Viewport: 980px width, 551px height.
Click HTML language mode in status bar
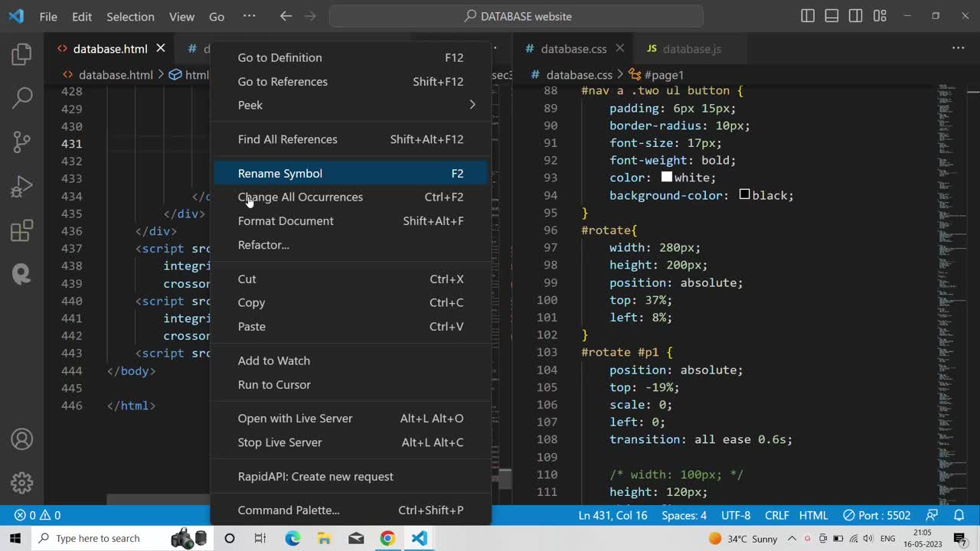pyautogui.click(x=814, y=515)
